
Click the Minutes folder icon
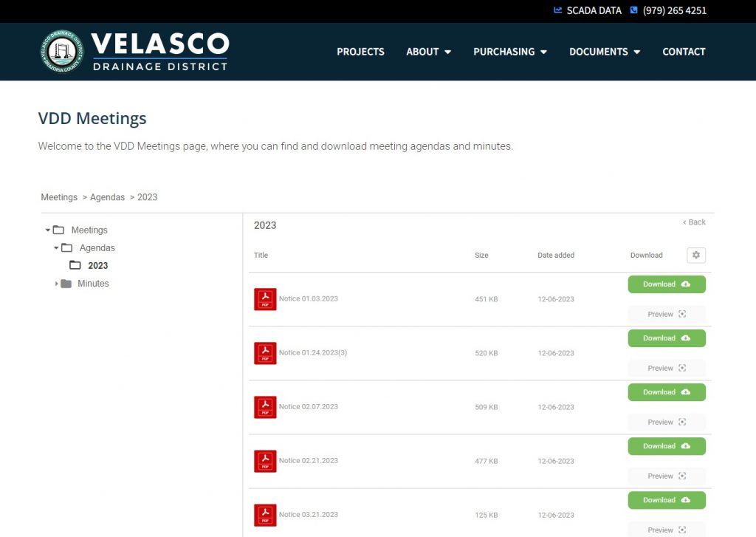point(66,284)
